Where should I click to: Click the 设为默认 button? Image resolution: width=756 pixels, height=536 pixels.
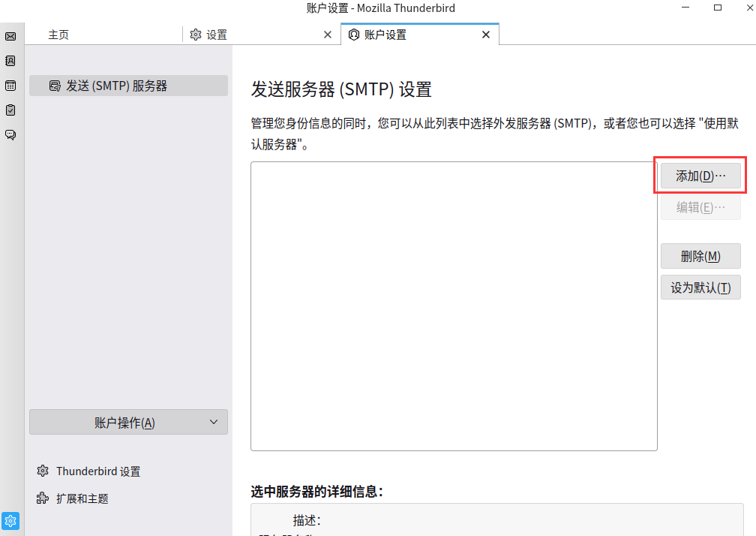point(700,287)
